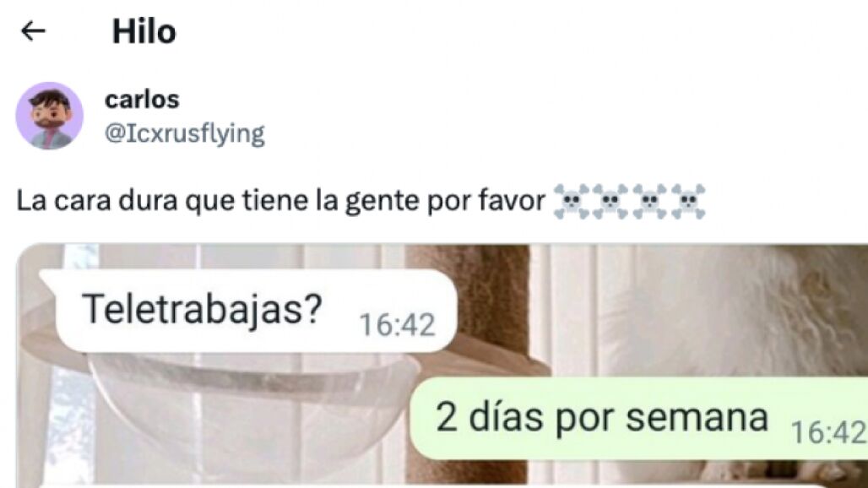Open the @Icxrusflying handle link
Viewport: 868px width, 488px height.
coord(184,134)
